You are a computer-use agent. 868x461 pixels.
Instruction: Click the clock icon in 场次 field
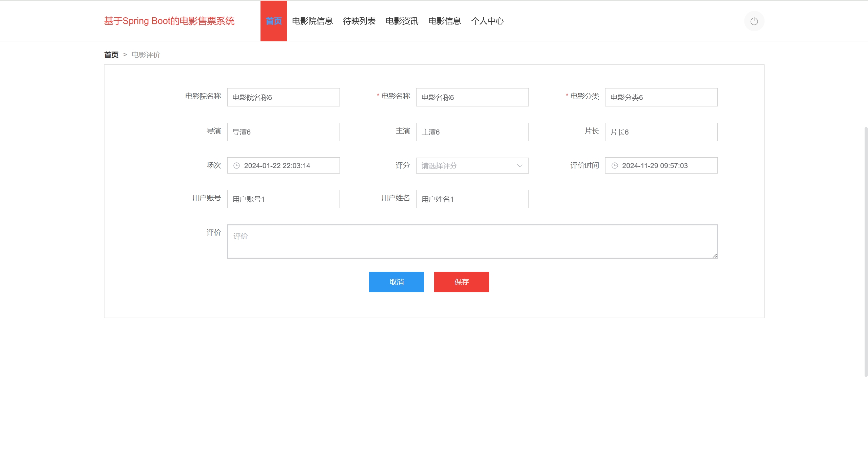(237, 166)
